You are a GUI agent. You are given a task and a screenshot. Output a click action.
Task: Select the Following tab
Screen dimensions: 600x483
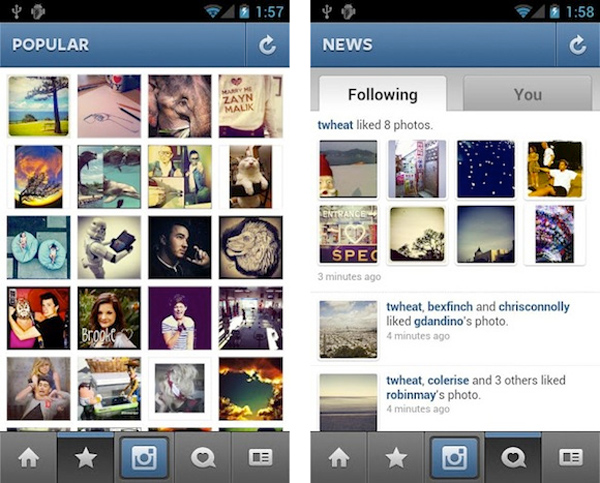click(383, 94)
